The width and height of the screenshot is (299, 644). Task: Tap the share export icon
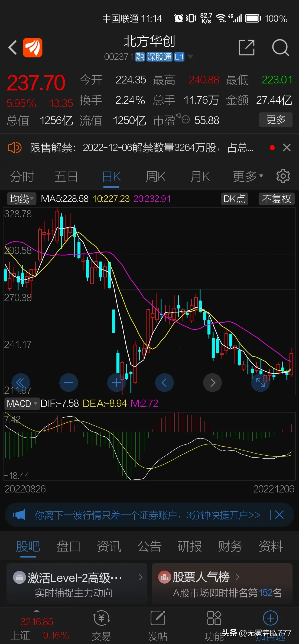click(246, 47)
